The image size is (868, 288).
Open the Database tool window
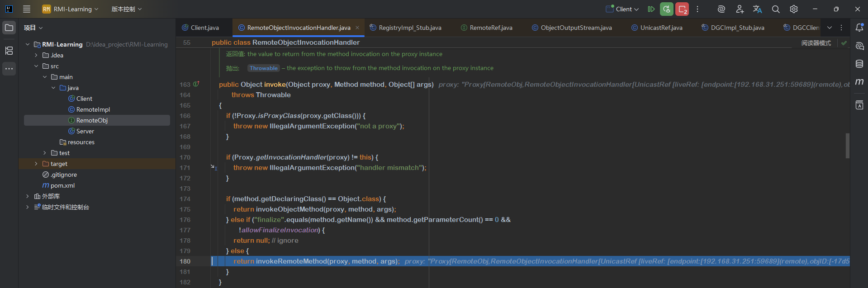tap(859, 64)
